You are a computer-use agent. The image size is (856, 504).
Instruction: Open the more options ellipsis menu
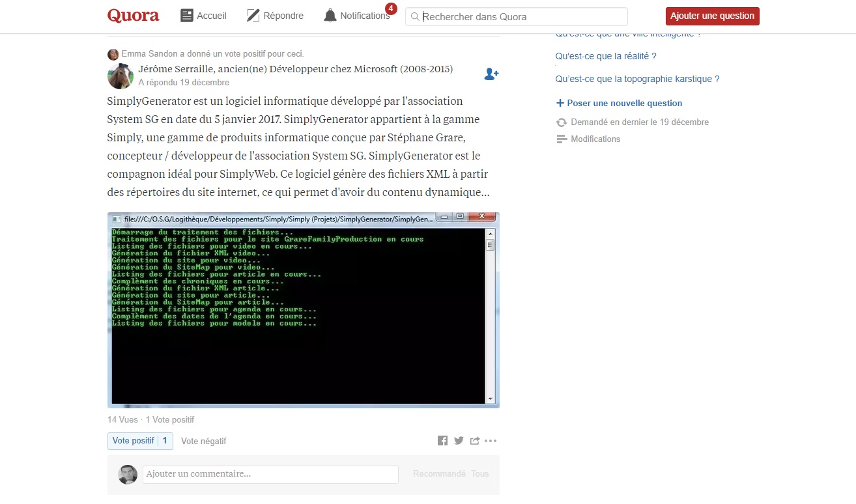coord(491,441)
